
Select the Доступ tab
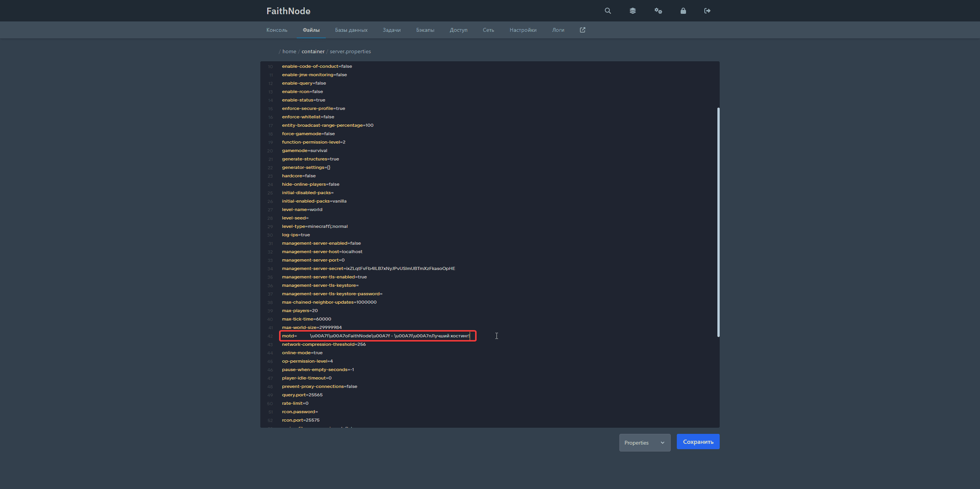(458, 30)
